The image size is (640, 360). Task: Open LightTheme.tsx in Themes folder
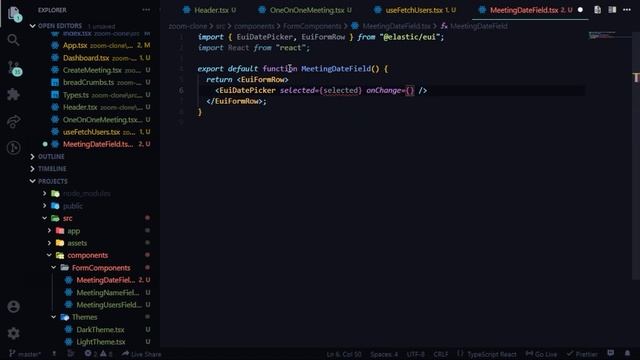point(101,342)
